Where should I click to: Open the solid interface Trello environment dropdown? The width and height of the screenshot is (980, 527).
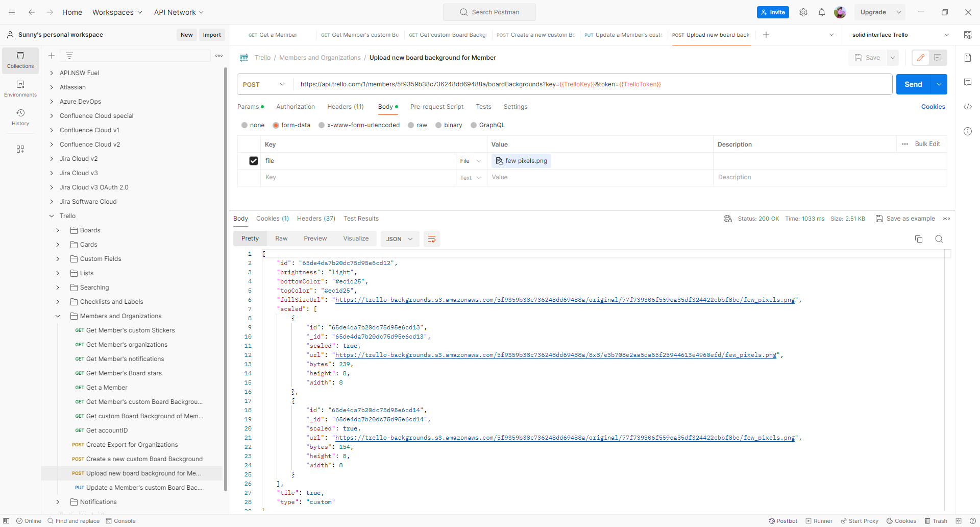(900, 35)
